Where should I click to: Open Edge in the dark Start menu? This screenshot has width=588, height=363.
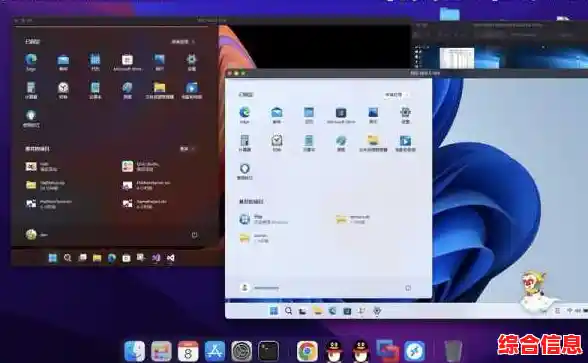point(31,60)
